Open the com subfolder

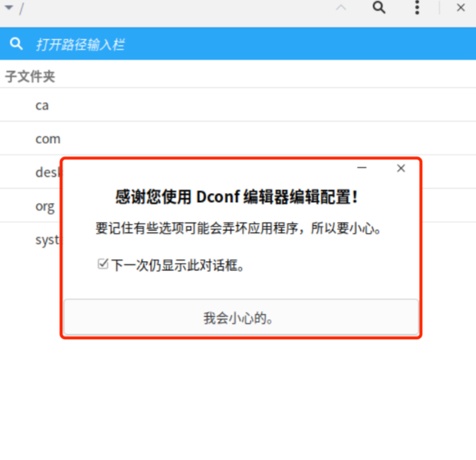pos(238,138)
